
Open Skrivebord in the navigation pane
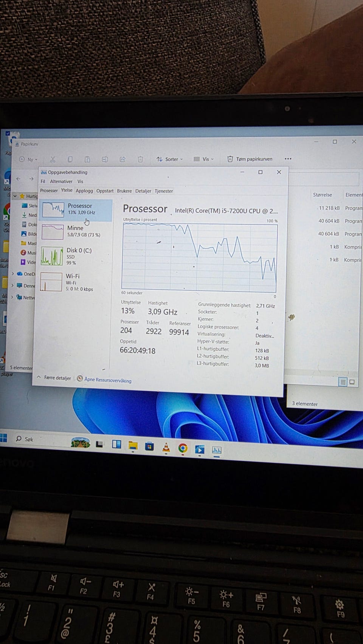pos(29,206)
